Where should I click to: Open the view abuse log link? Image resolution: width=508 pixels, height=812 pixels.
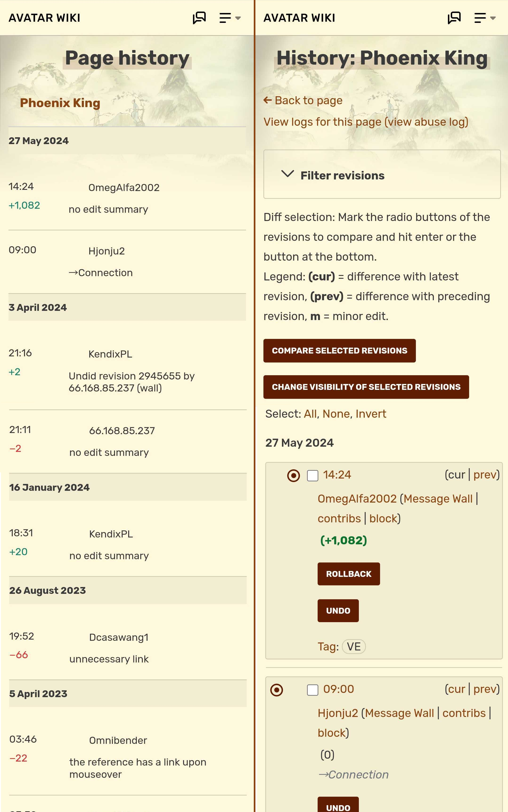click(426, 122)
